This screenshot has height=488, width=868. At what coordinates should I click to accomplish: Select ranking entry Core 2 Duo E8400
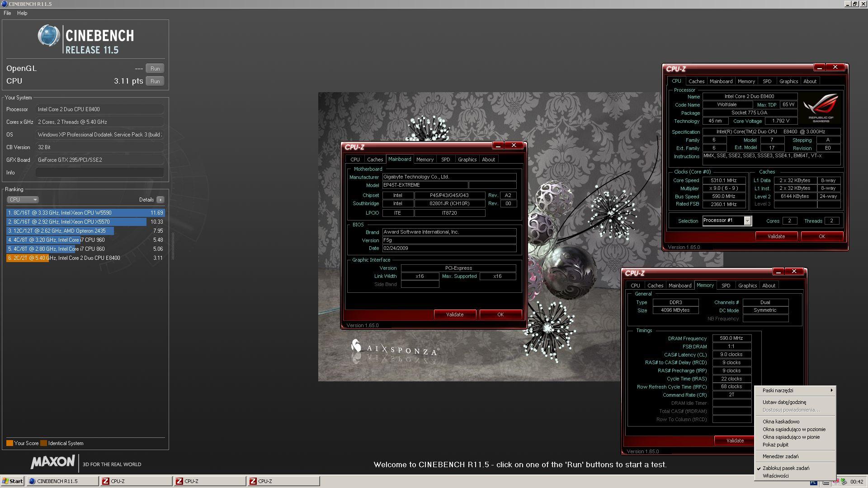pos(85,258)
